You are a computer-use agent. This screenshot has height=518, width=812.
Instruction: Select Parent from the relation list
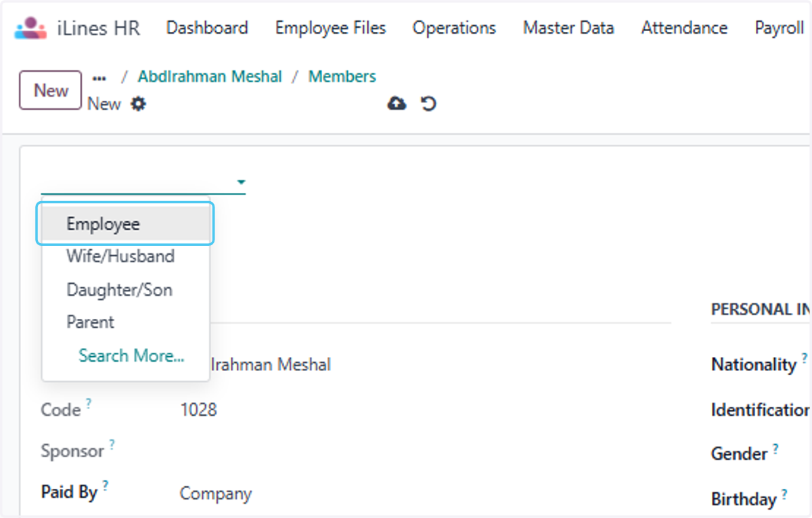[x=126, y=322]
